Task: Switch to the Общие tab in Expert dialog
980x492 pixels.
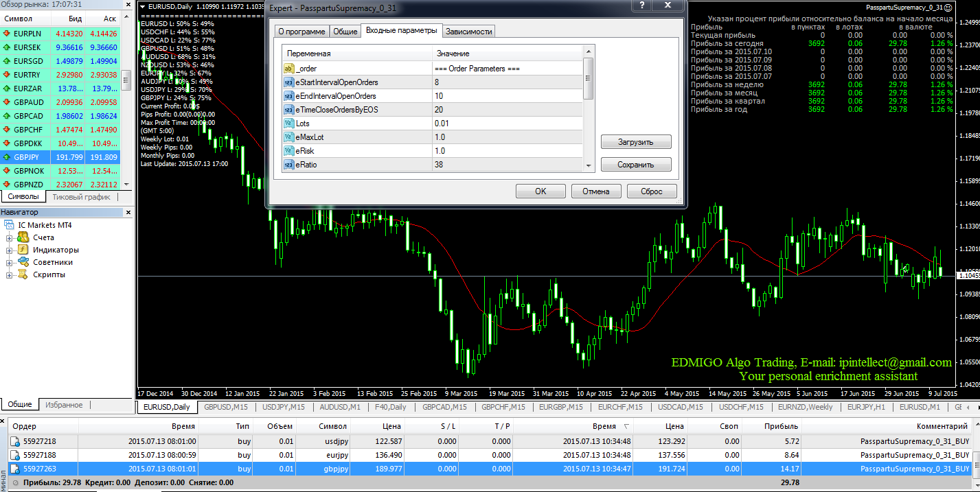Action: 345,32
